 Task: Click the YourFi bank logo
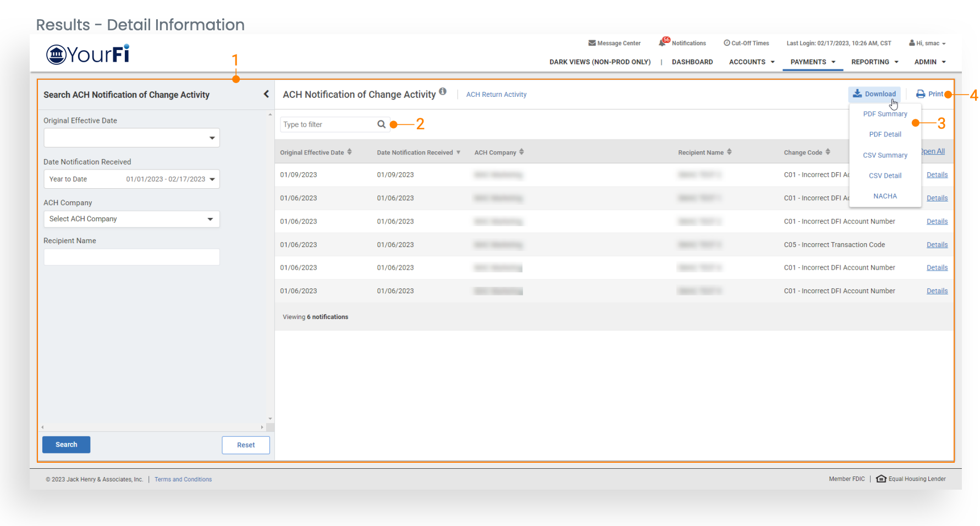88,54
